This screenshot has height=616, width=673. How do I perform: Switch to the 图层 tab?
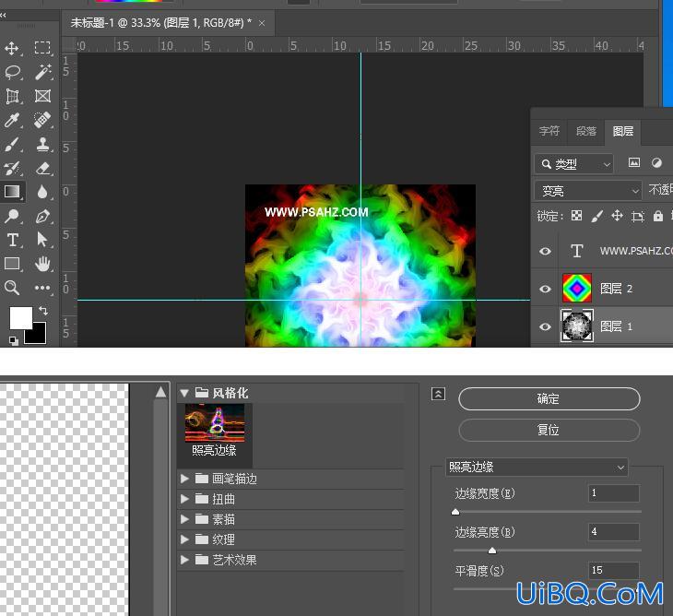coord(623,131)
